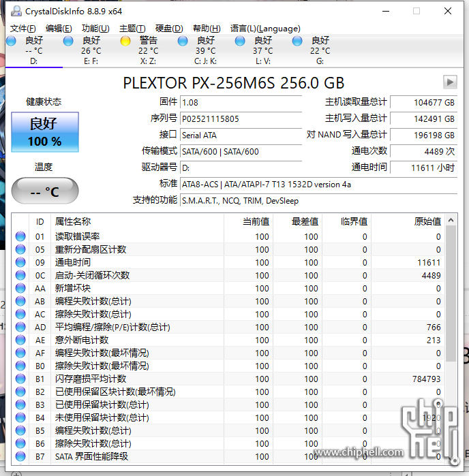Open the 文件(F) menu
The height and width of the screenshot is (476, 469).
tap(22, 29)
